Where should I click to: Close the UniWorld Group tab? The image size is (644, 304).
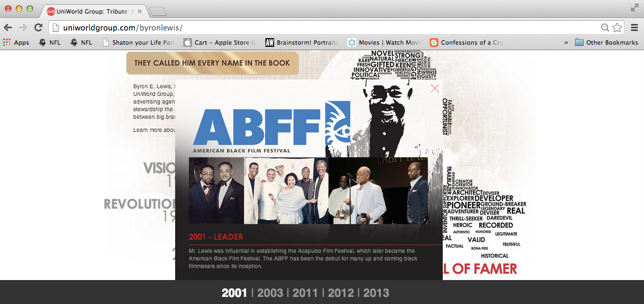[x=140, y=11]
